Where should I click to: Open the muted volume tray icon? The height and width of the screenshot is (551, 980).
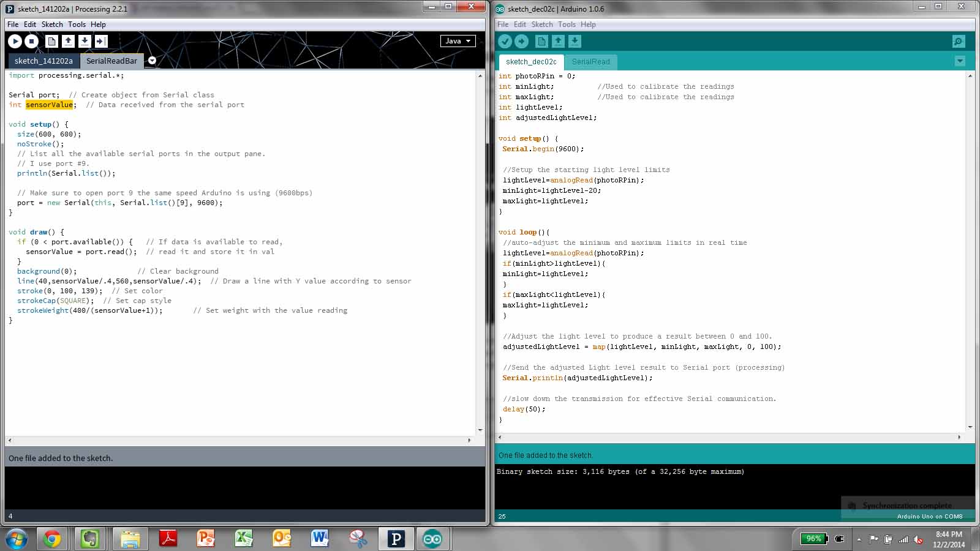(x=918, y=539)
